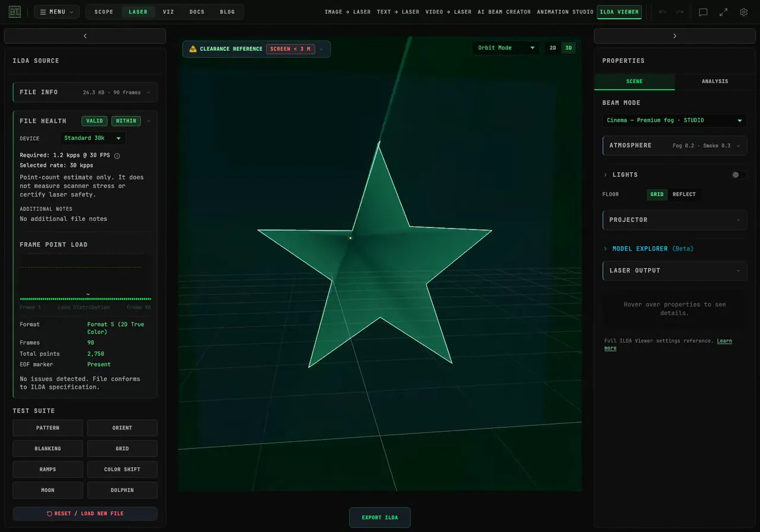Collapse the right Properties panel
Screen dimensions: 760x532
click(674, 36)
